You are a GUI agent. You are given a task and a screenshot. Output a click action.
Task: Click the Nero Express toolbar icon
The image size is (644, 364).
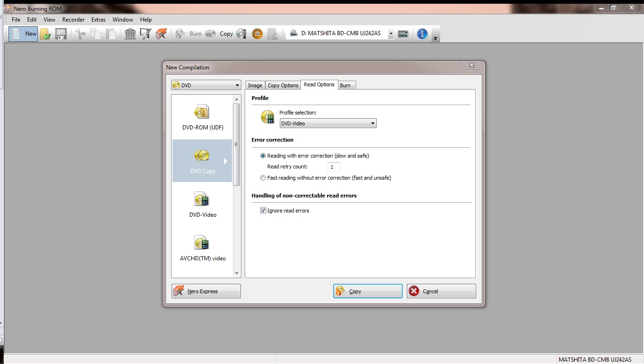pos(161,34)
